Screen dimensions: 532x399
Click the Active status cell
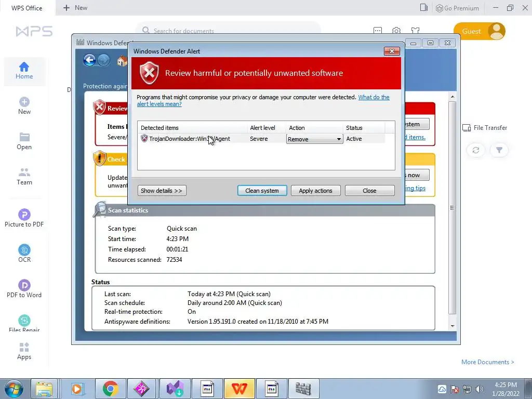(354, 139)
